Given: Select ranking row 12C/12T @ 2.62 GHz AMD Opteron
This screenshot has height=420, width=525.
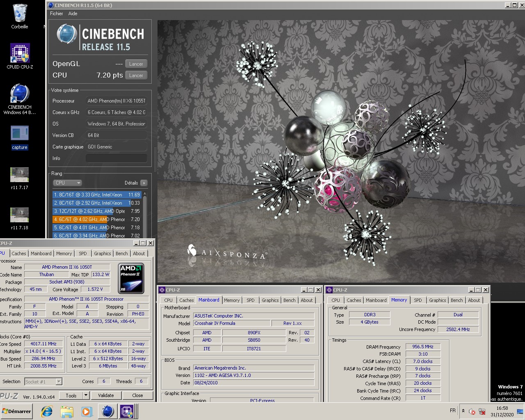Looking at the screenshot, I should (97, 211).
